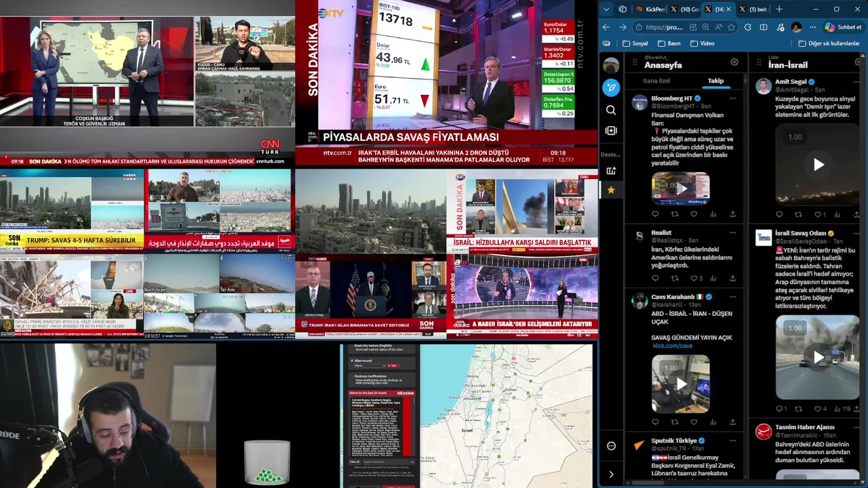The image size is (868, 488).
Task: Open the Full archive link
Action: (x=406, y=393)
